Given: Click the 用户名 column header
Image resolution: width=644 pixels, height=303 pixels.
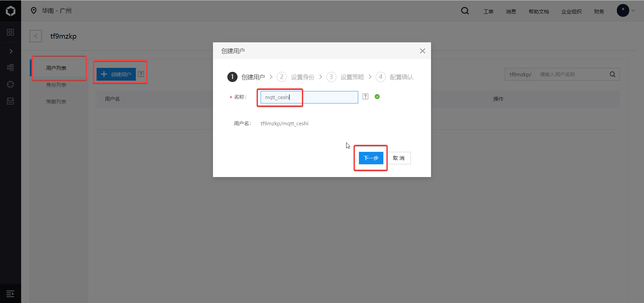Looking at the screenshot, I should pyautogui.click(x=112, y=99).
